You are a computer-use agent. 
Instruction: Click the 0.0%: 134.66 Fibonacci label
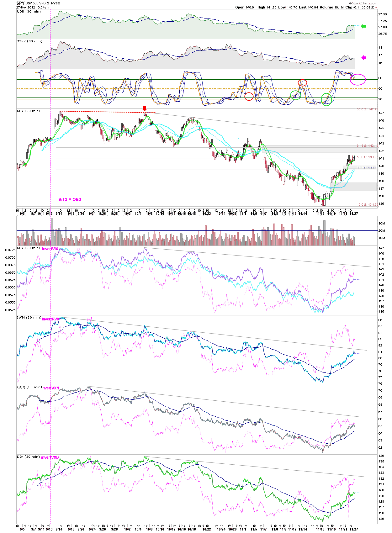click(x=368, y=205)
